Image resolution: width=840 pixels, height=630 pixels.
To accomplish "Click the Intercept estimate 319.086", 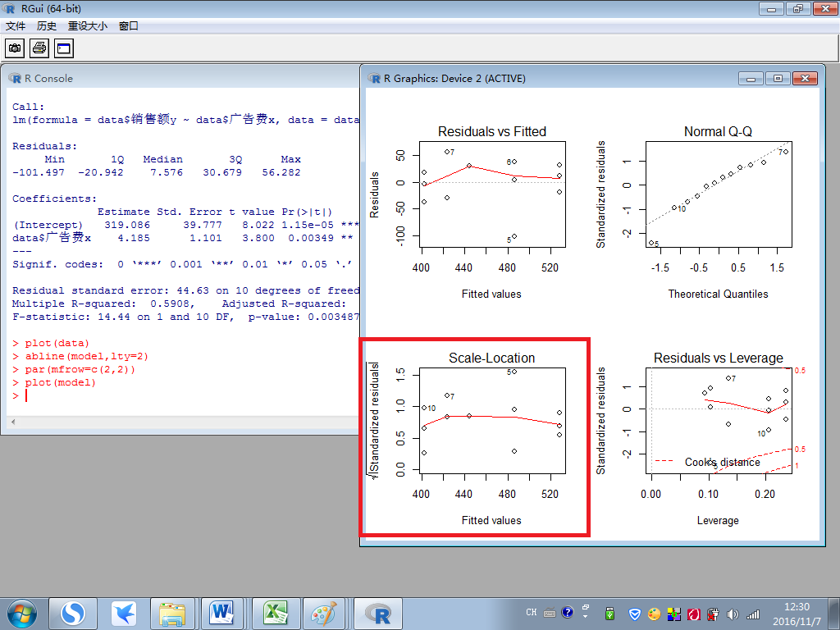I will point(127,225).
